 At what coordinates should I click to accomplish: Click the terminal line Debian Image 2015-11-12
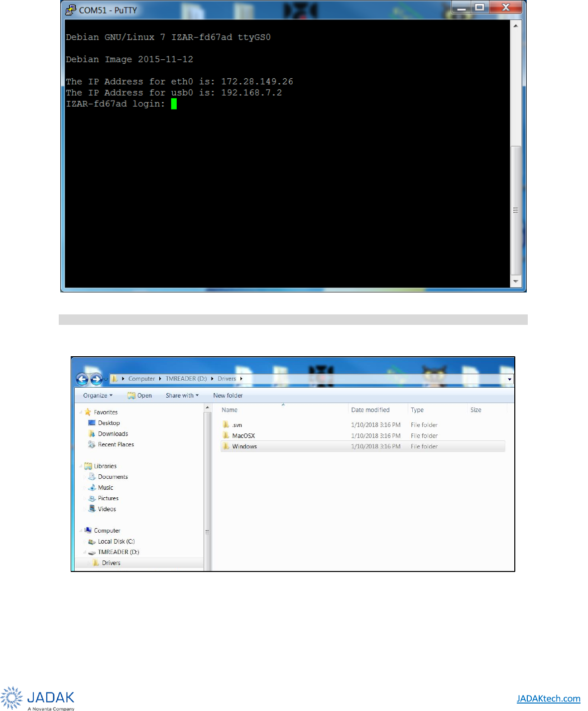[129, 59]
